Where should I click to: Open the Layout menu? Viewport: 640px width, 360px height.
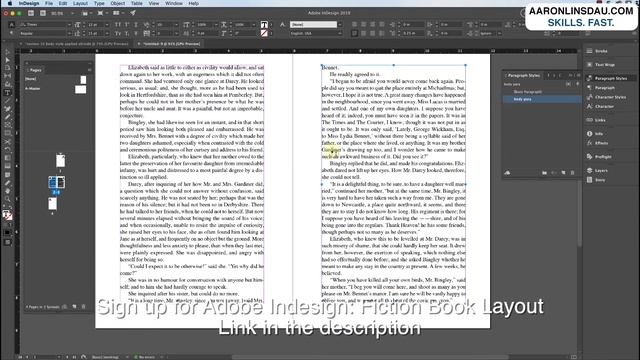click(x=80, y=3)
